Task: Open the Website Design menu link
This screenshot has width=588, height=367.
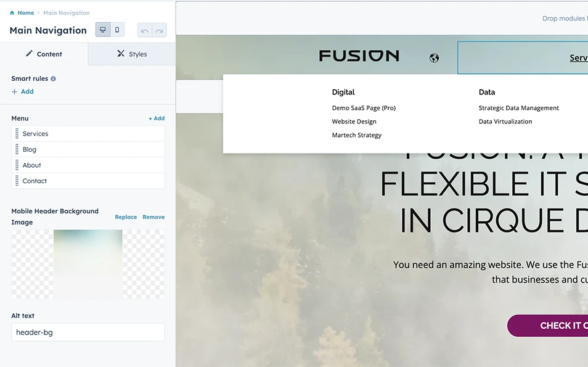Action: (354, 122)
